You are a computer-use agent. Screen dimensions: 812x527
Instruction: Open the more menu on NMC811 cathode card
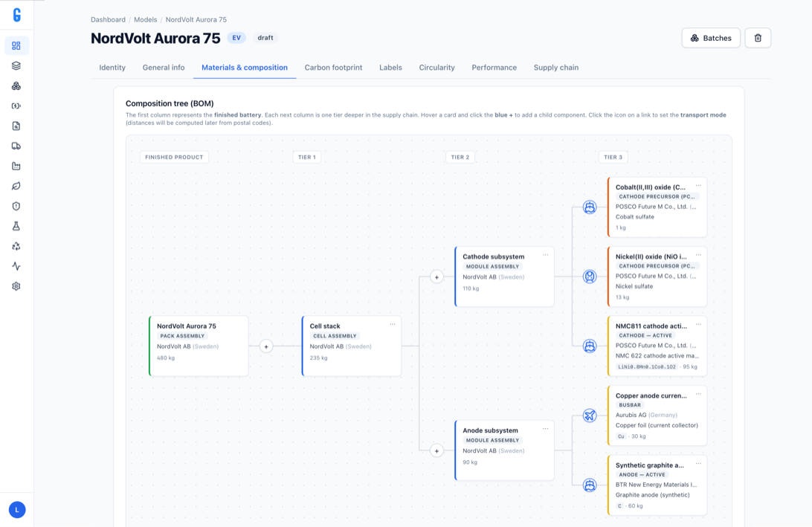click(698, 325)
